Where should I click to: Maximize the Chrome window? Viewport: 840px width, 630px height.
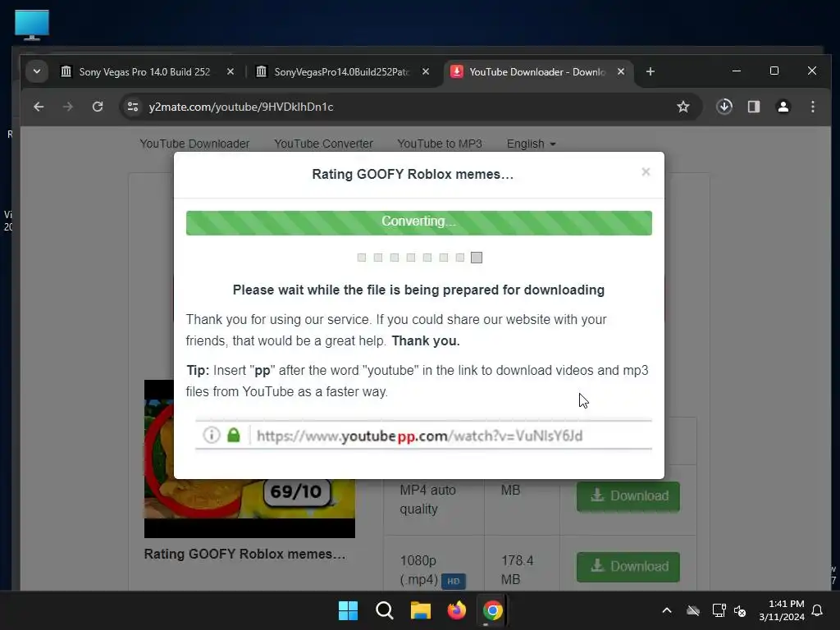[774, 71]
